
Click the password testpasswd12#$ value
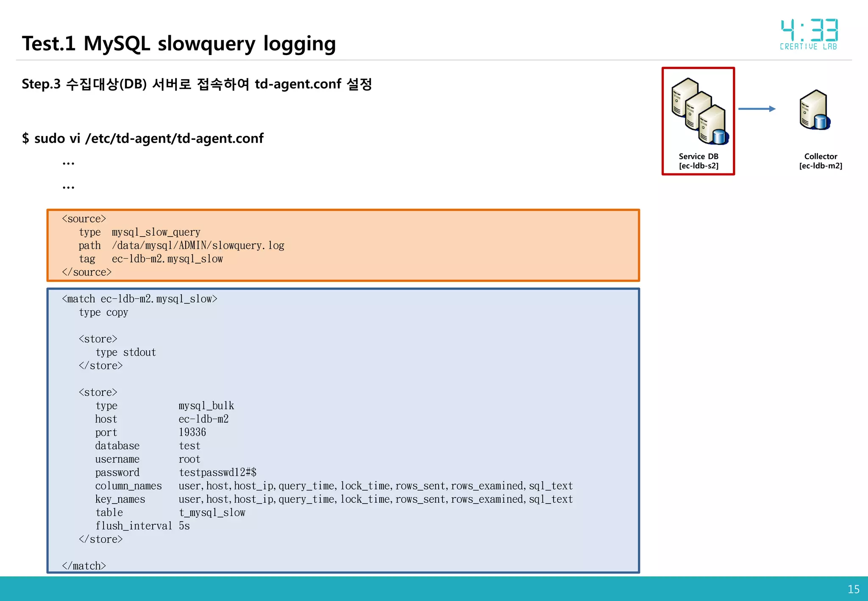pyautogui.click(x=217, y=472)
